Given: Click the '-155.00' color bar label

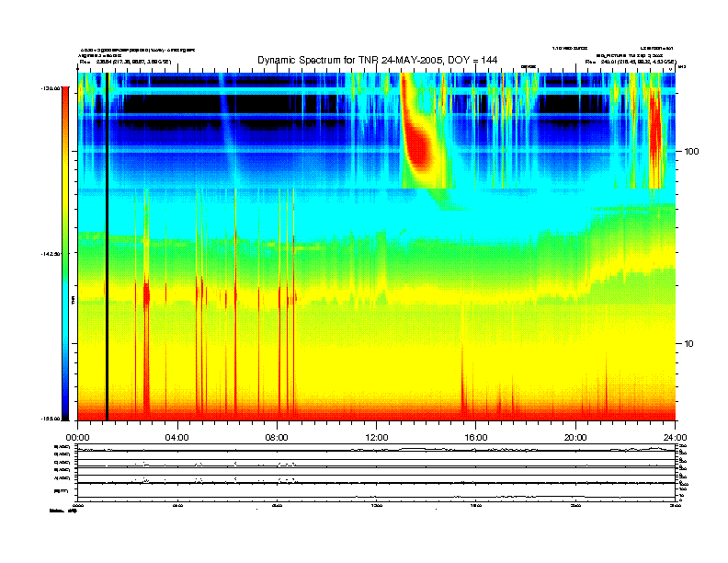Looking at the screenshot, I should [51, 419].
